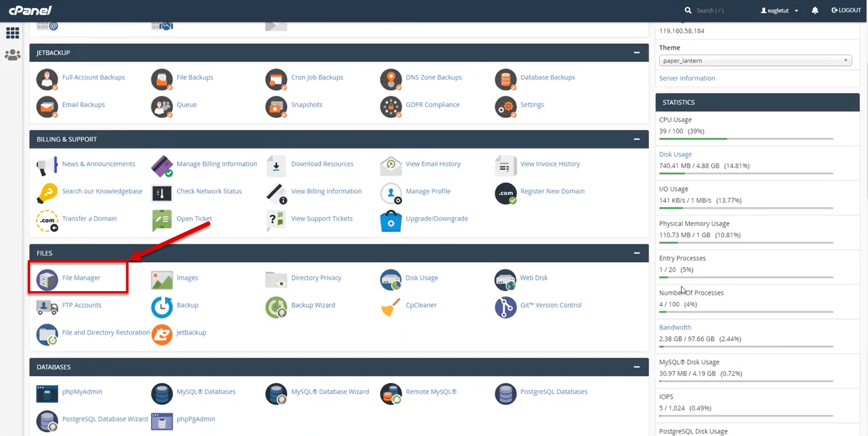Open the JetBackup Settings gear icon
Screen dimensions: 868x436
click(505, 107)
